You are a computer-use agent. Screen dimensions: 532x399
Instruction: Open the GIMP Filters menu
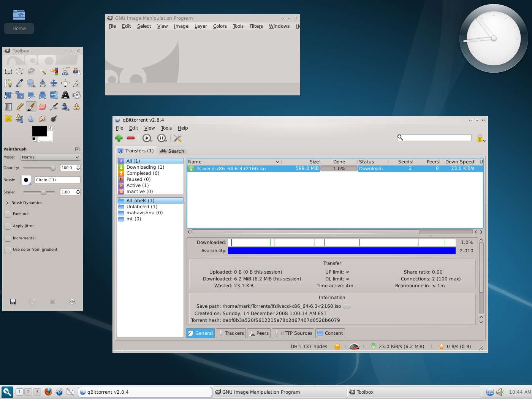(256, 26)
